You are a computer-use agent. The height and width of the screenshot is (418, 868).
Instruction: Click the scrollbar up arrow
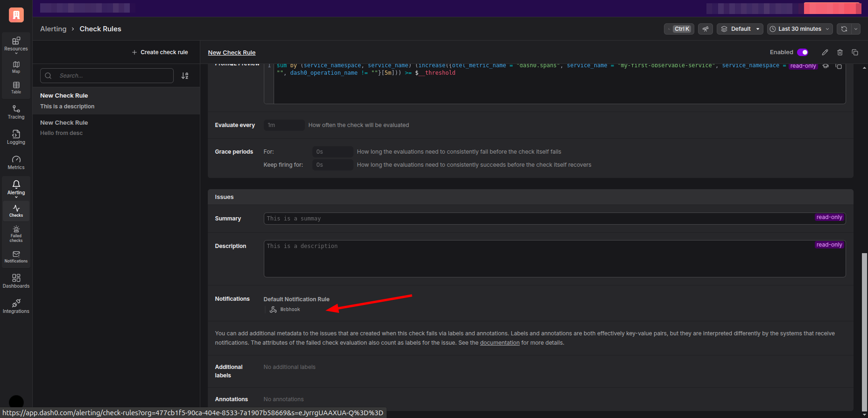(864, 68)
